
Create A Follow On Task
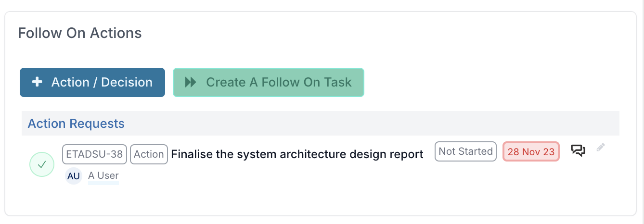(268, 82)
